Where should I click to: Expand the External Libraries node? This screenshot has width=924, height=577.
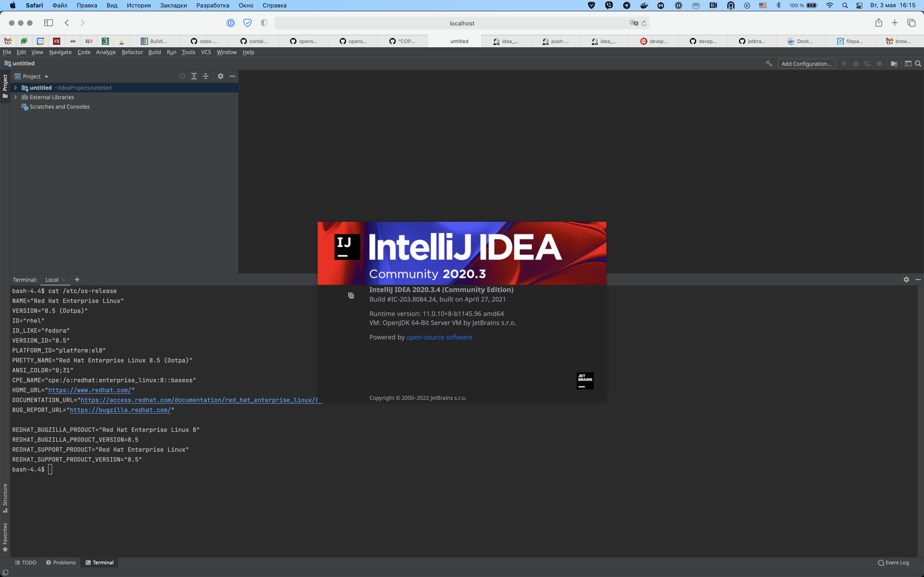coord(15,97)
